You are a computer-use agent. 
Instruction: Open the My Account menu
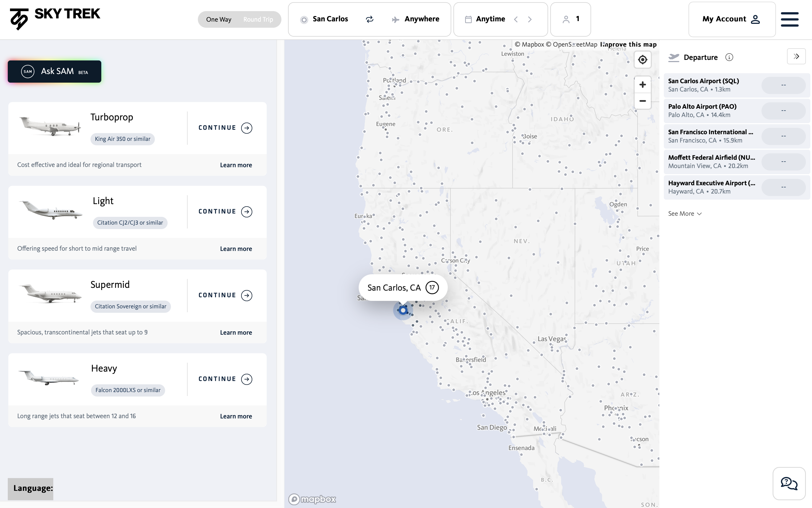731,19
